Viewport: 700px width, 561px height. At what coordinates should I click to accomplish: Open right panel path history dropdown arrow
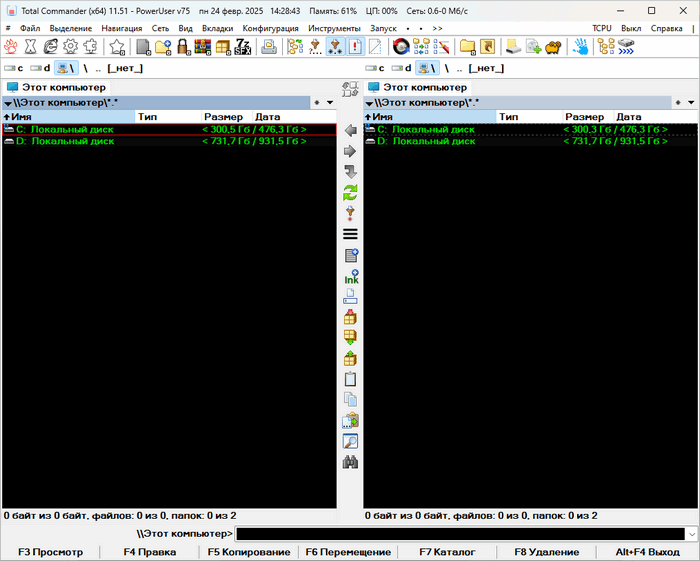coord(691,103)
